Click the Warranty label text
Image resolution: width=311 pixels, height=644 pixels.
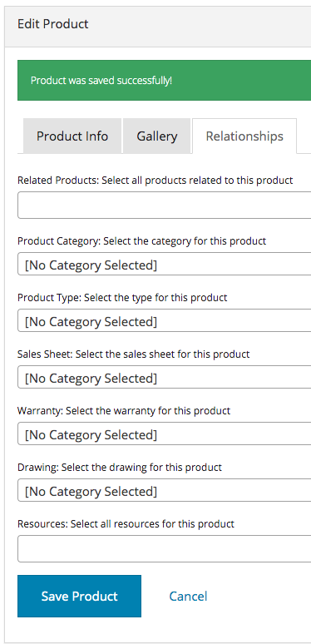coord(124,411)
